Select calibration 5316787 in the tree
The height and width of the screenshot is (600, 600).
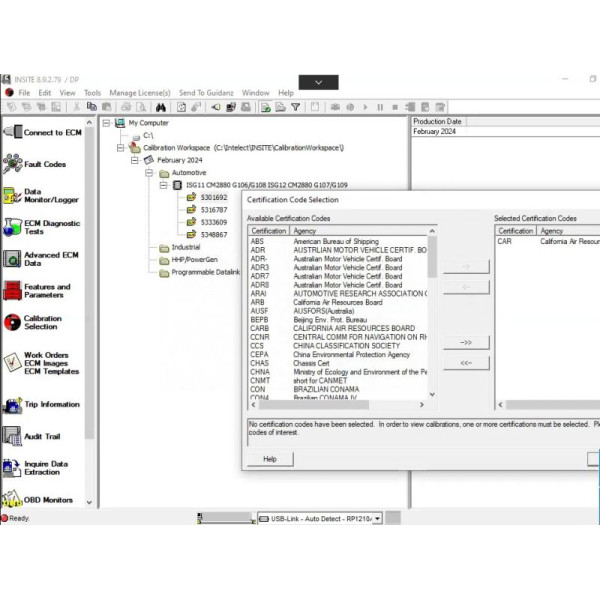[213, 210]
